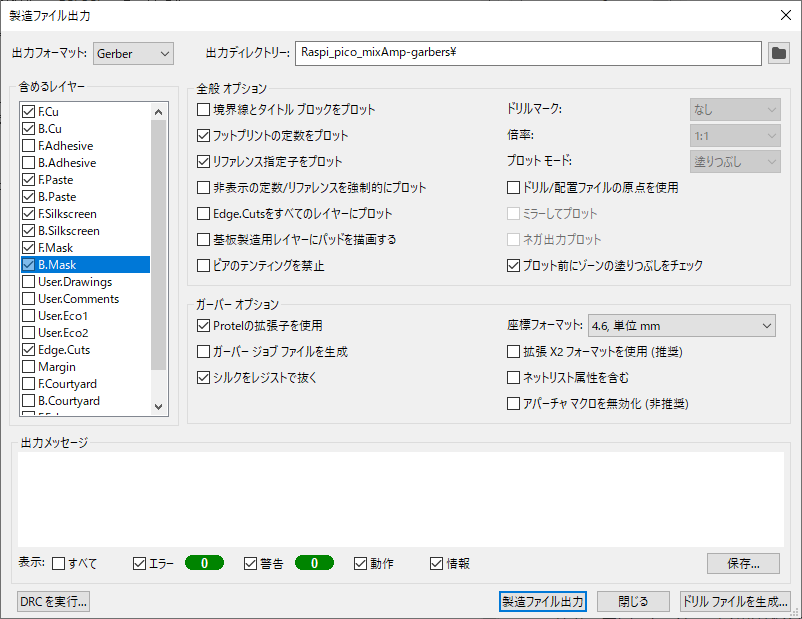Toggle the F.Cu layer checkbox
The width and height of the screenshot is (802, 619).
29,112
